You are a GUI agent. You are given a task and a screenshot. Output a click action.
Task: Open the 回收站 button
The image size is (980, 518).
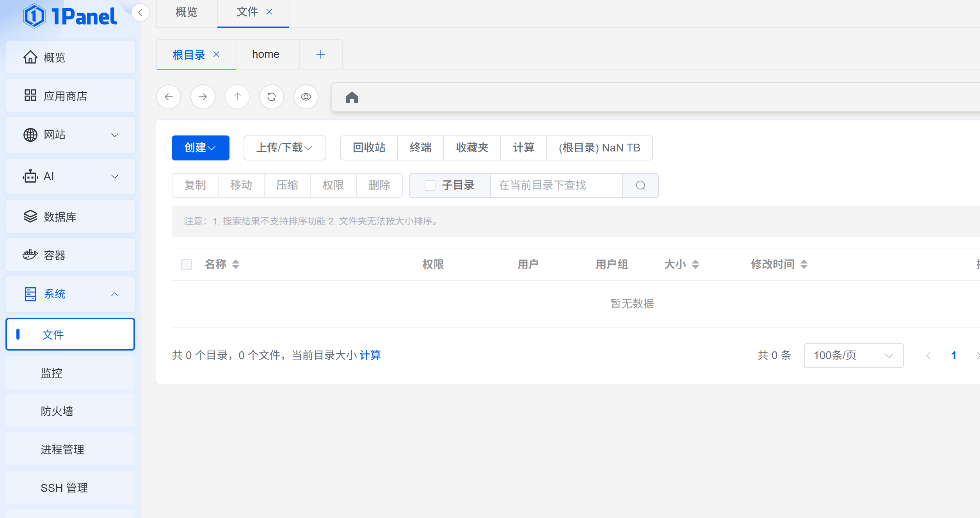[369, 148]
